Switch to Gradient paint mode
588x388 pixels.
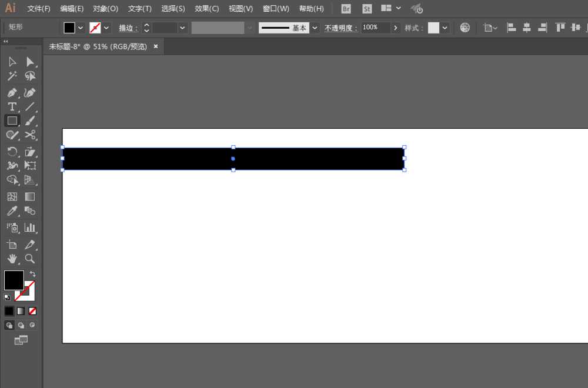21,311
